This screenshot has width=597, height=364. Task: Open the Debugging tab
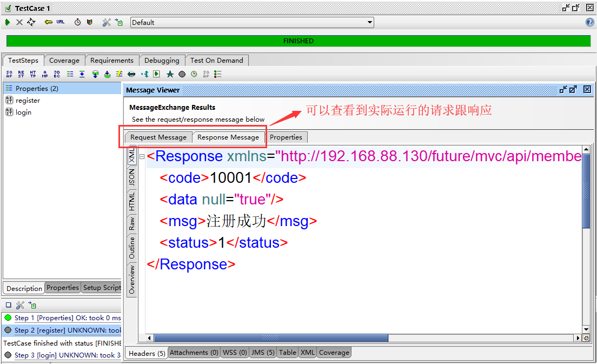162,61
